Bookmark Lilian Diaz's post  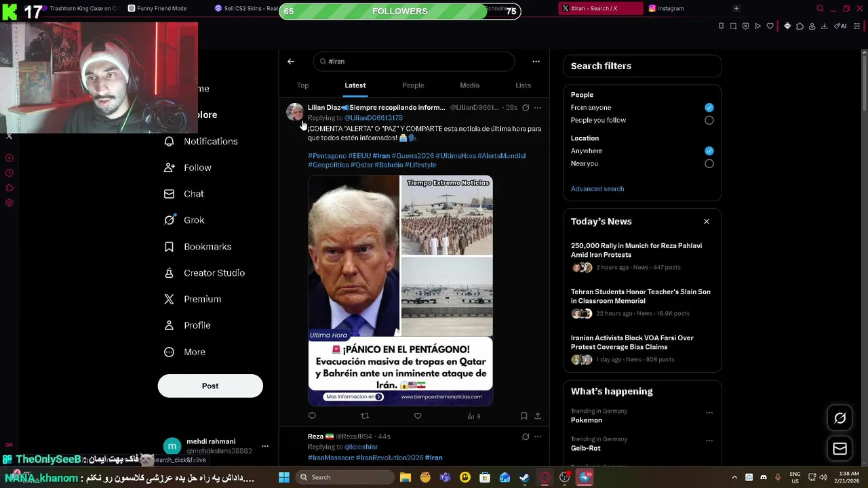(524, 415)
